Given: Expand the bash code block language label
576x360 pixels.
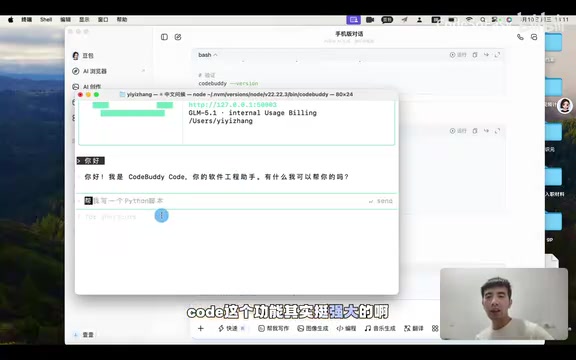Looking at the screenshot, I should coord(208,55).
